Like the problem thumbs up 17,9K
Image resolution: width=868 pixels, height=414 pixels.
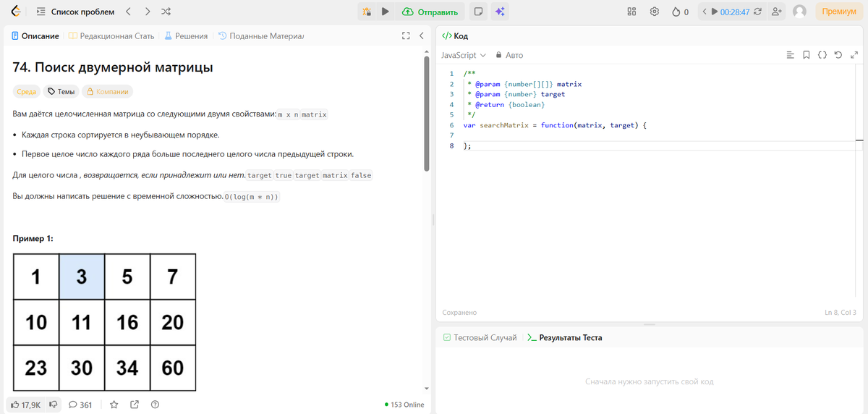point(25,405)
